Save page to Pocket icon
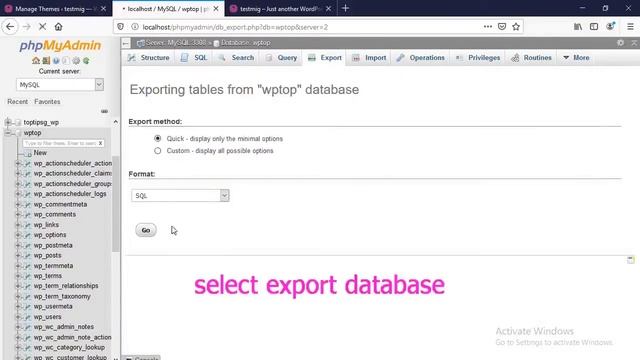 pyautogui.click(x=502, y=27)
